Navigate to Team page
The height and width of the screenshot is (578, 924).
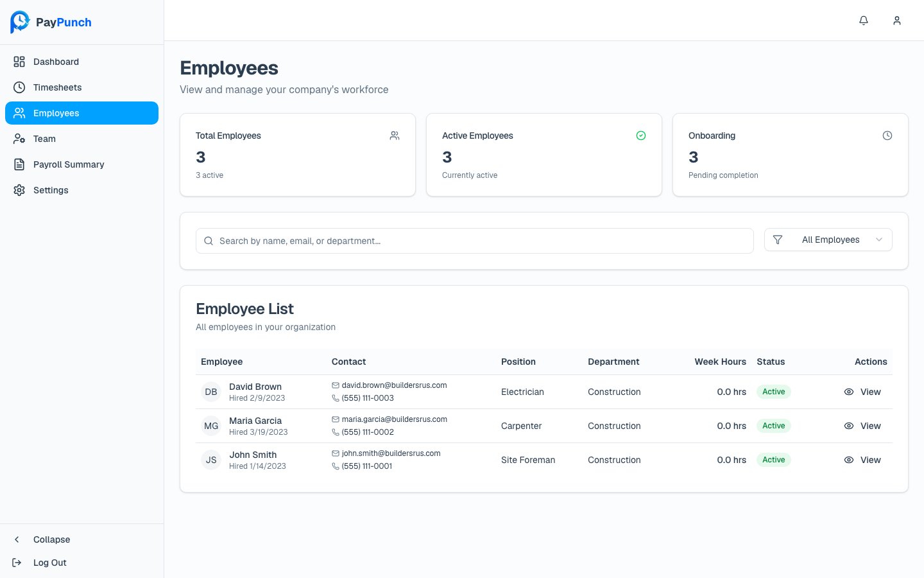click(81, 139)
